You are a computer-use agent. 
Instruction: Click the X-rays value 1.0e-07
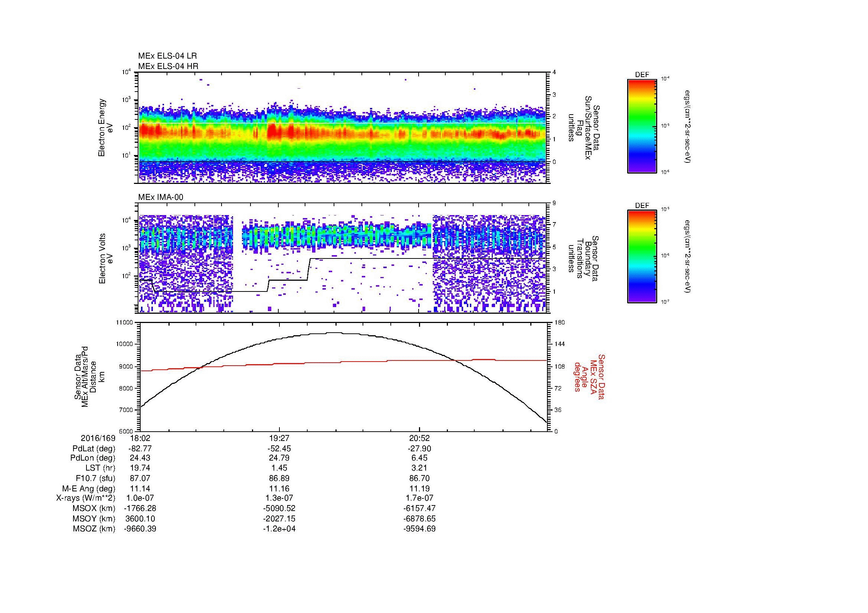140,498
